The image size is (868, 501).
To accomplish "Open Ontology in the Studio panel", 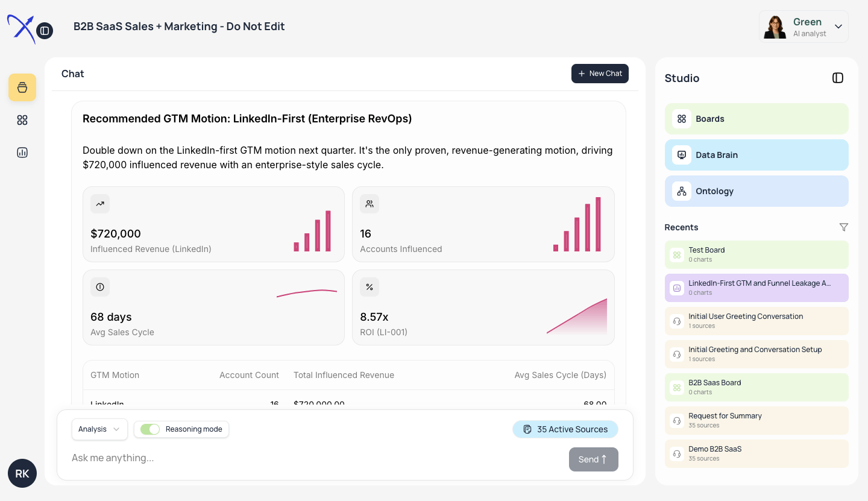I will pyautogui.click(x=756, y=191).
